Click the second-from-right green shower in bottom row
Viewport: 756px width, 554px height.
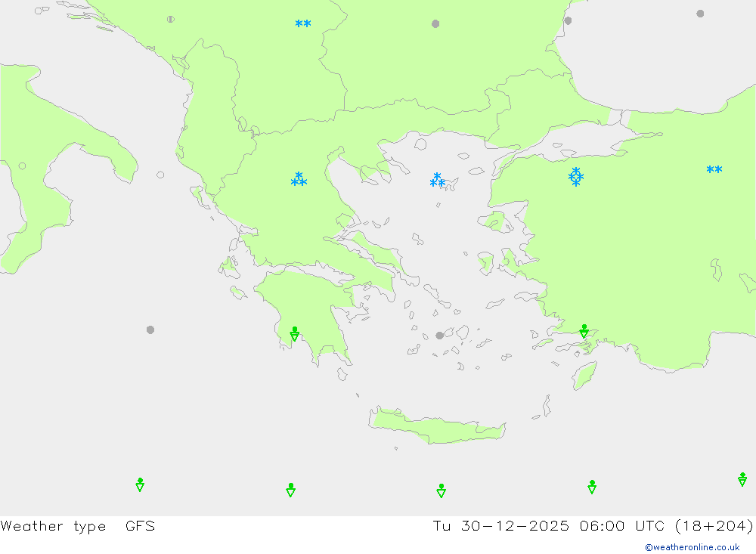[592, 487]
